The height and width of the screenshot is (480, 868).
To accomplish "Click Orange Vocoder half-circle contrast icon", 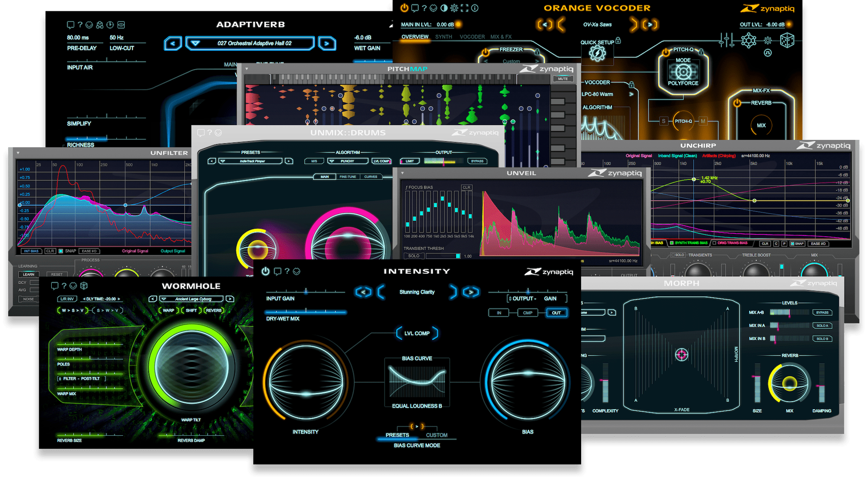I will tap(444, 8).
